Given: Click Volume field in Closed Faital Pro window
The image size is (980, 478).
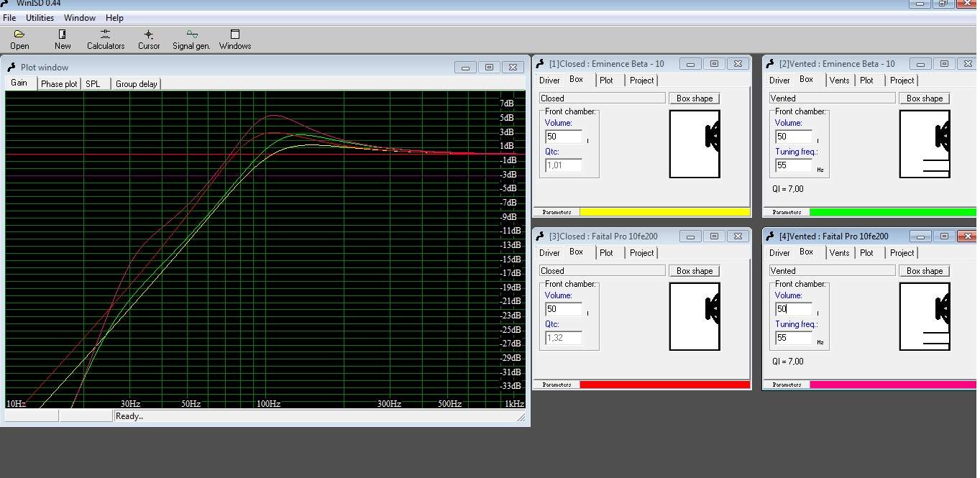Looking at the screenshot, I should 564,309.
